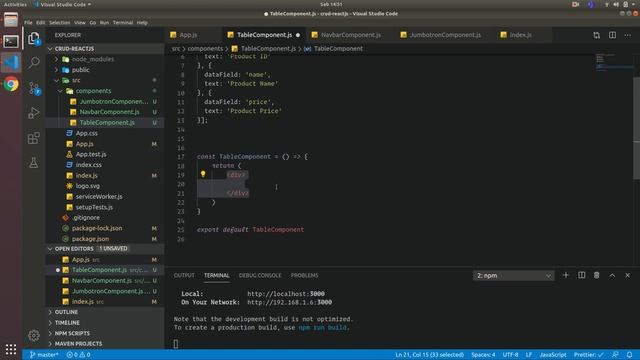Click the feedback icon in status bar
Image resolution: width=640 pixels, height=360 pixels.
point(616,355)
